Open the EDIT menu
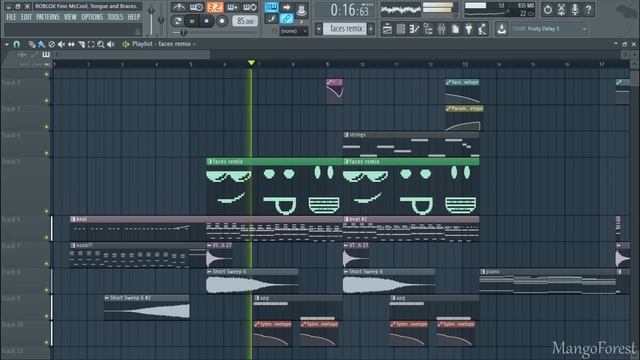Screen dimensions: 640x360 coord(26,17)
